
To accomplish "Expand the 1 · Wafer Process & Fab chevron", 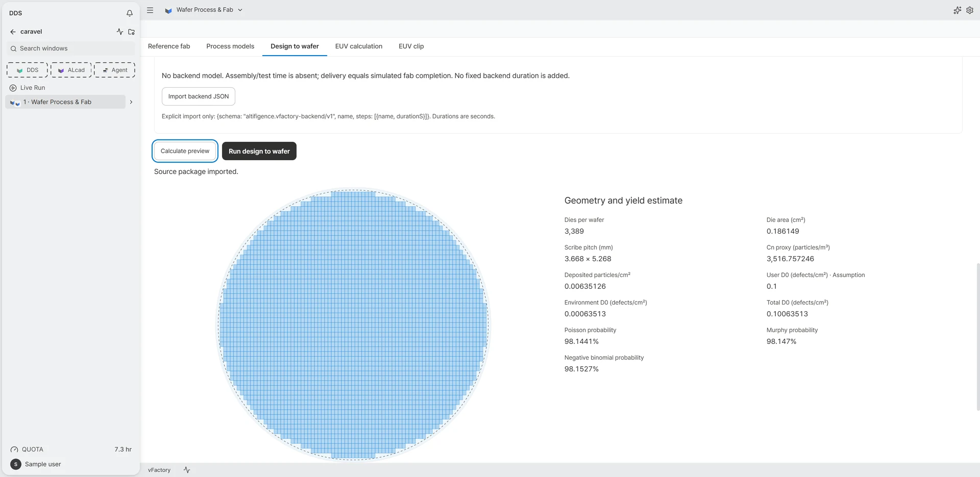I will [x=131, y=102].
